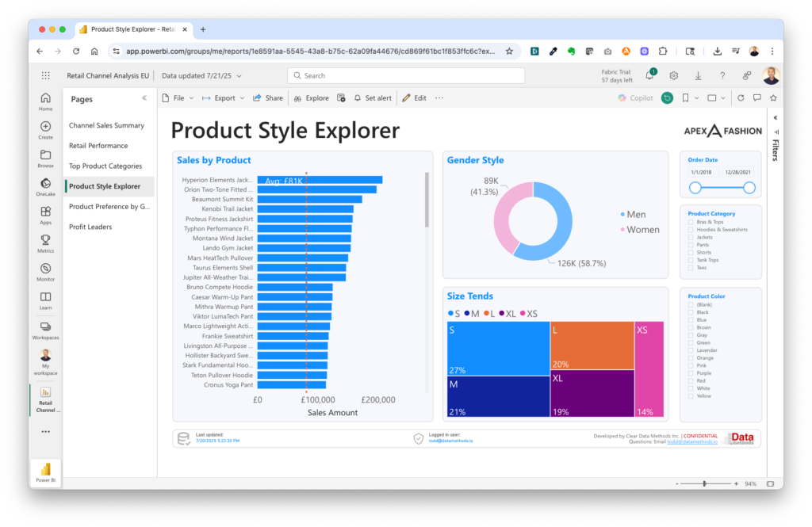Screen dimensions: 812x527
Task: Tick the Lavender product color checkbox
Action: (x=691, y=350)
